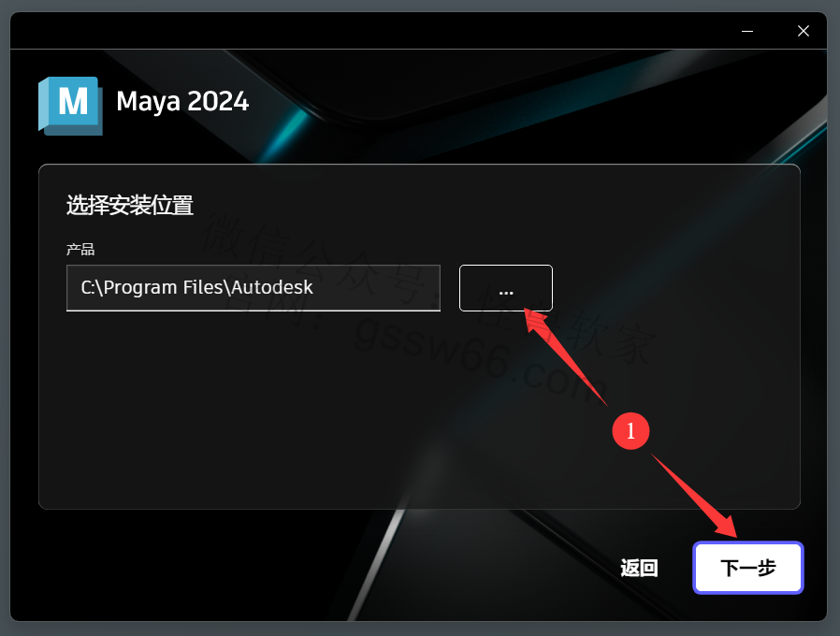Focus the install path input field
Screen dimensions: 840x636
(x=253, y=288)
